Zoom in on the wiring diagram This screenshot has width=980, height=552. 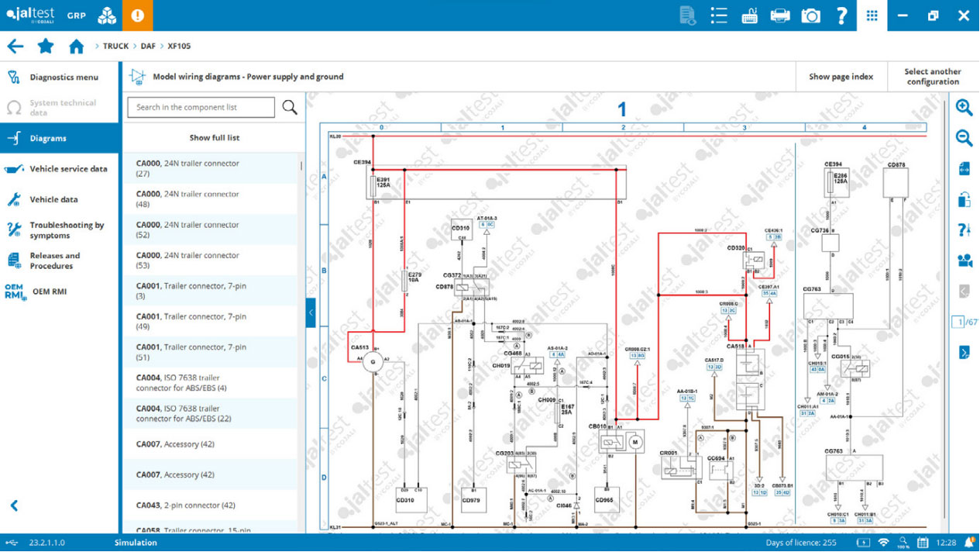(965, 108)
